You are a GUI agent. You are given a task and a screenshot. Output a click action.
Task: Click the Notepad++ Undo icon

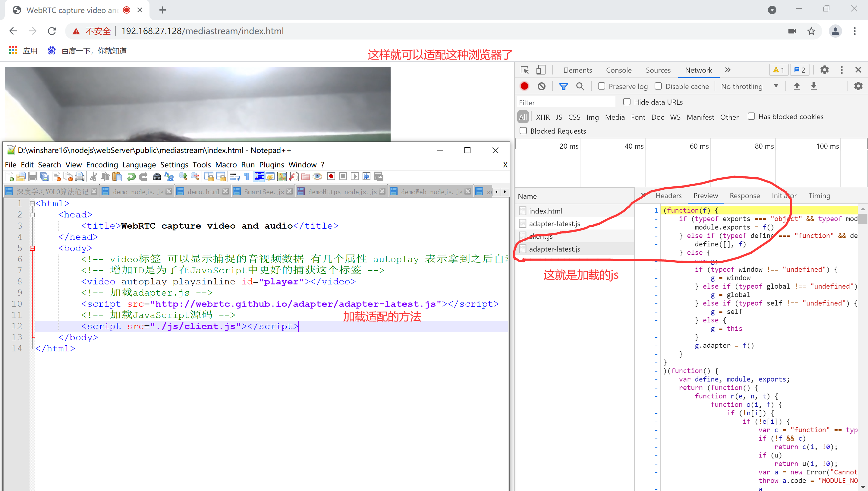(x=131, y=176)
